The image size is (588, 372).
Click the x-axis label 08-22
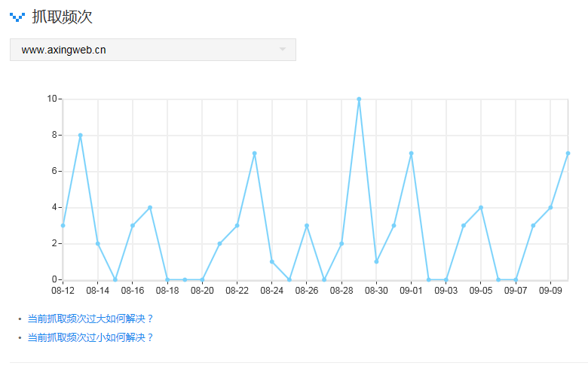click(237, 291)
